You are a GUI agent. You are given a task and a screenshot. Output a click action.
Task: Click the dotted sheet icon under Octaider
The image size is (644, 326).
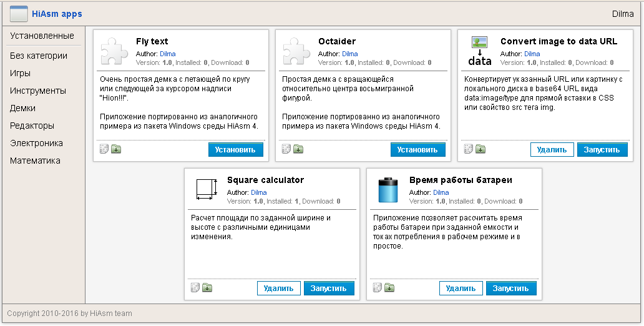point(286,149)
